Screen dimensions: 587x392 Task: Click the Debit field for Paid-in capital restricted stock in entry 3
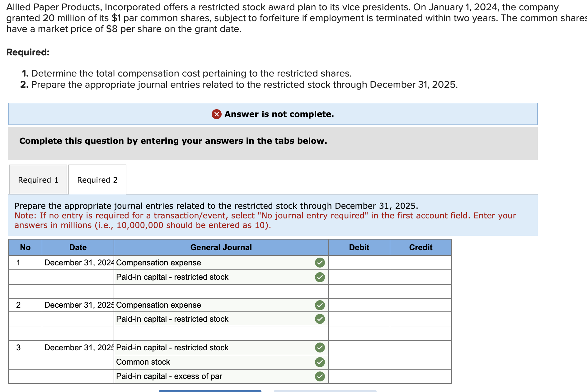tap(359, 348)
